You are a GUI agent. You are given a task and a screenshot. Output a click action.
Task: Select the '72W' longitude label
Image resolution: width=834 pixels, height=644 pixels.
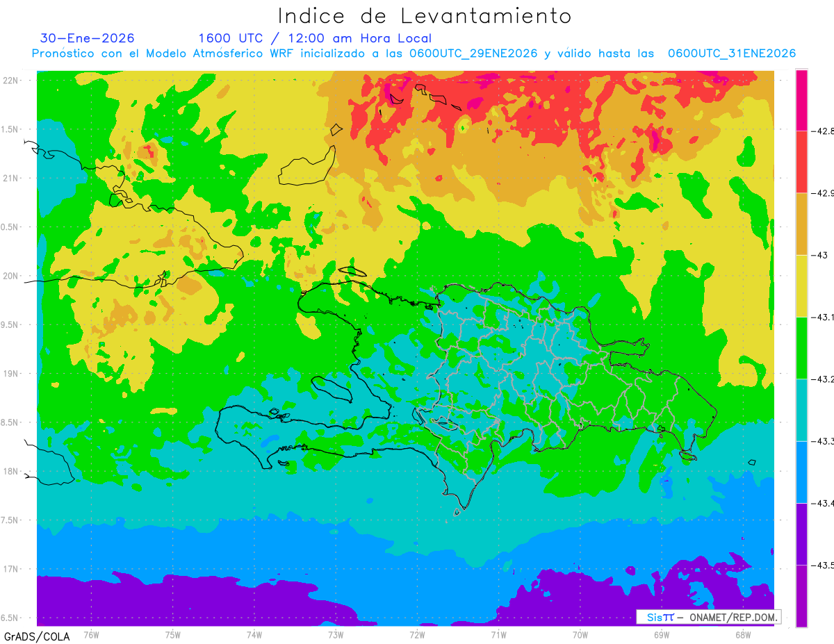(x=417, y=634)
